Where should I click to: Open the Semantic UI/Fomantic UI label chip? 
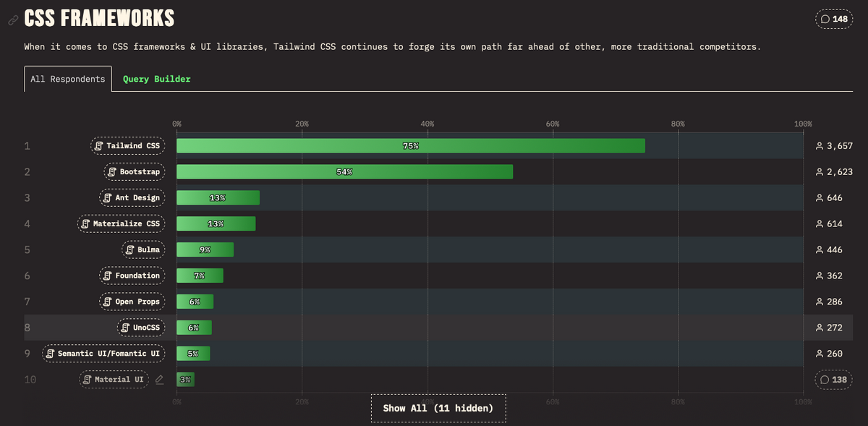click(104, 354)
